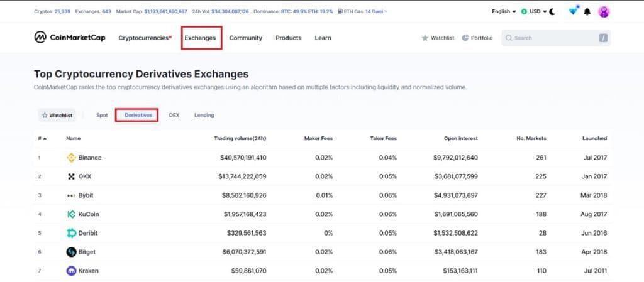The width and height of the screenshot is (644, 282).
Task: Click KuCoin markets count 188
Action: (541, 214)
